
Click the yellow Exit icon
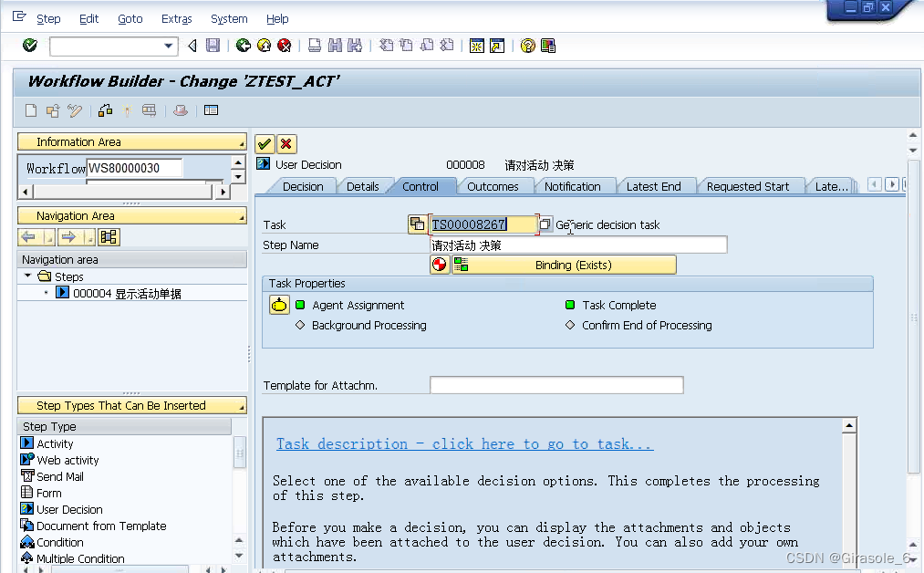[x=264, y=46]
